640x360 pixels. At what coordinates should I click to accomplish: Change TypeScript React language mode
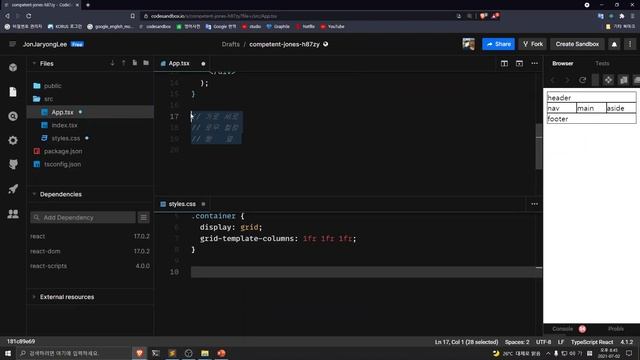tap(592, 342)
